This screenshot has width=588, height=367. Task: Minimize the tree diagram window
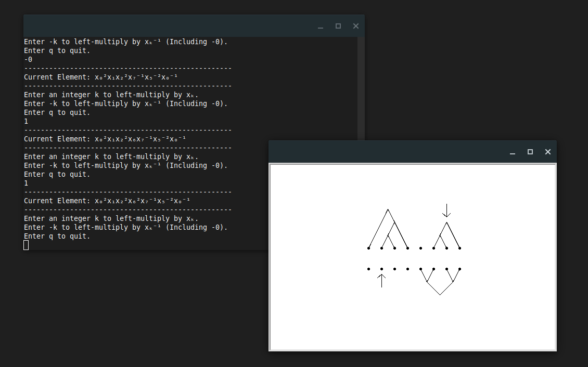click(513, 152)
